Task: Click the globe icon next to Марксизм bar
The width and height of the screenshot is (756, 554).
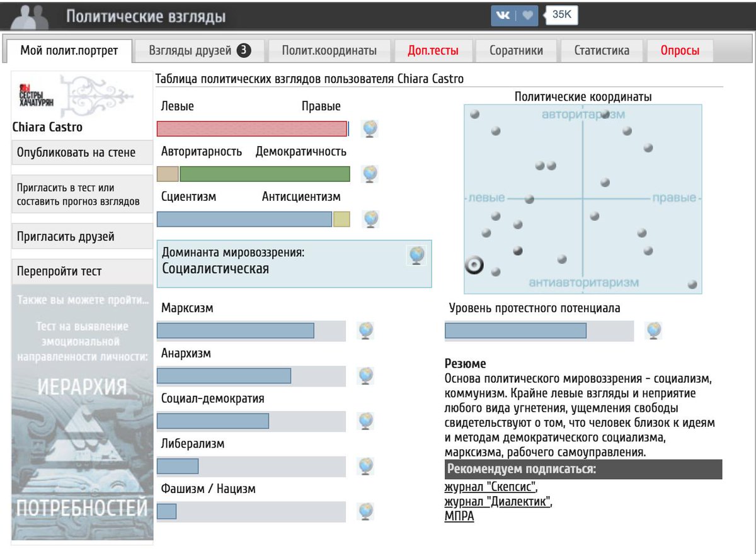Action: 366,331
